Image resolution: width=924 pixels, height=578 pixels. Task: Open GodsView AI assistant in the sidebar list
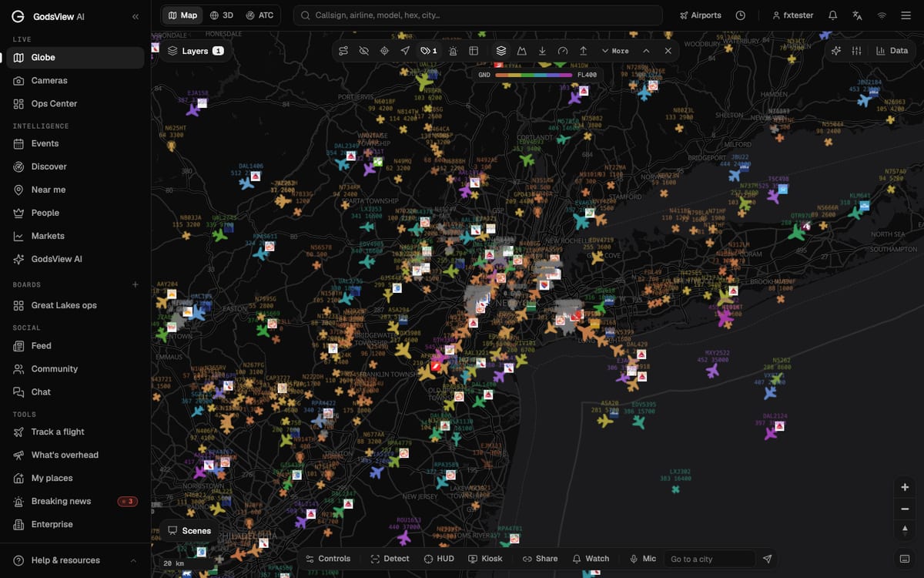75,259
